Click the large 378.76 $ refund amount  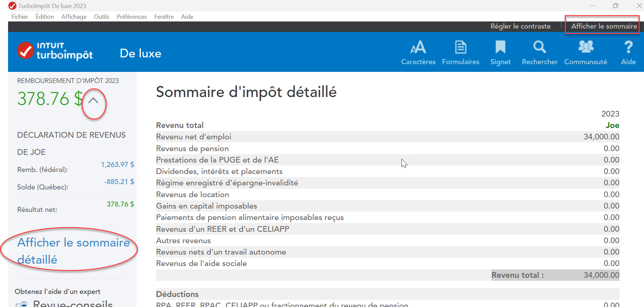[50, 99]
